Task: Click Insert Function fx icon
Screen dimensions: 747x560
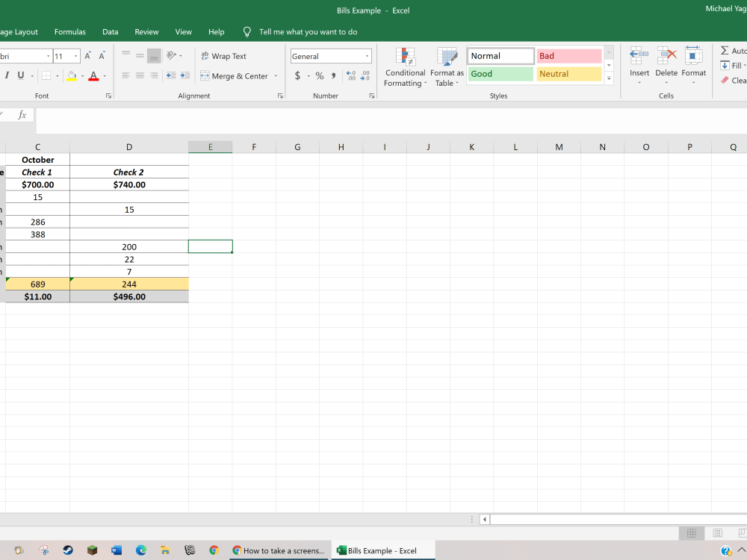Action: (x=22, y=115)
